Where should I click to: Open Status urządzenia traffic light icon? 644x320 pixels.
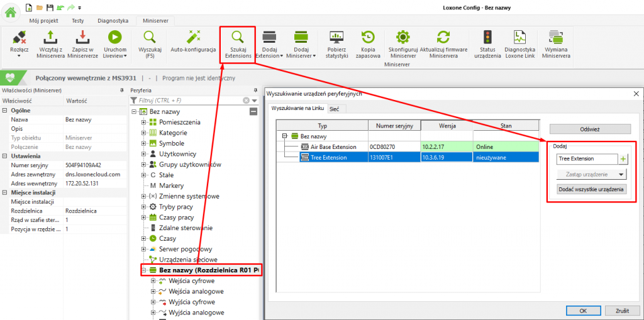[487, 38]
